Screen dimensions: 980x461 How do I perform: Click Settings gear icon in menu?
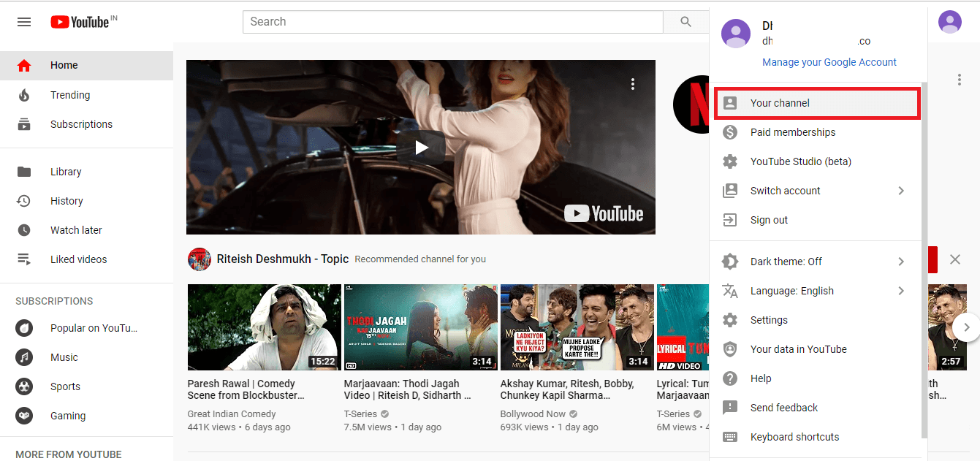pos(730,320)
